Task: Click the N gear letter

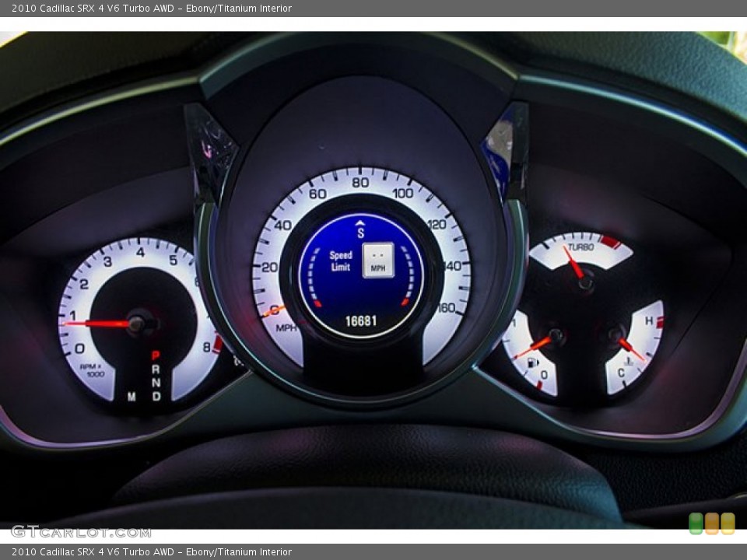Action: point(156,383)
